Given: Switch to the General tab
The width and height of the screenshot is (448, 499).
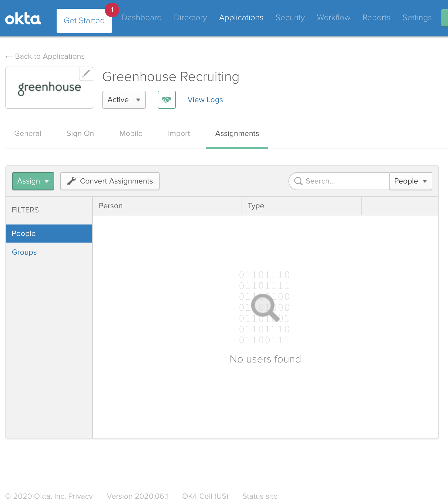Looking at the screenshot, I should 28,133.
